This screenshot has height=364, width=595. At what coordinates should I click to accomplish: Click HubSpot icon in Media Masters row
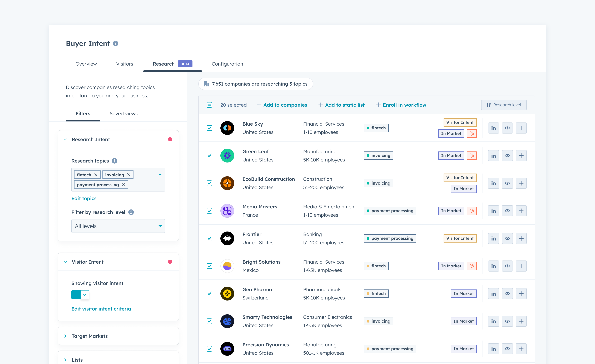(x=472, y=211)
